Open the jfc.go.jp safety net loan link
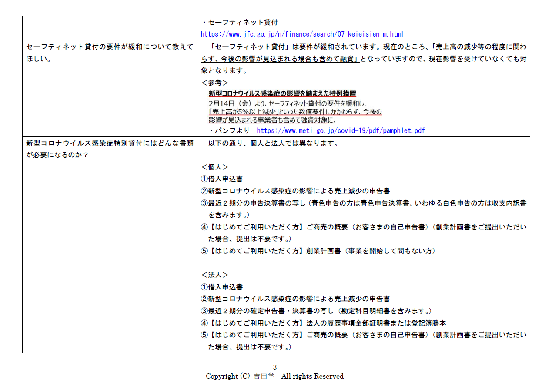 pyautogui.click(x=302, y=34)
